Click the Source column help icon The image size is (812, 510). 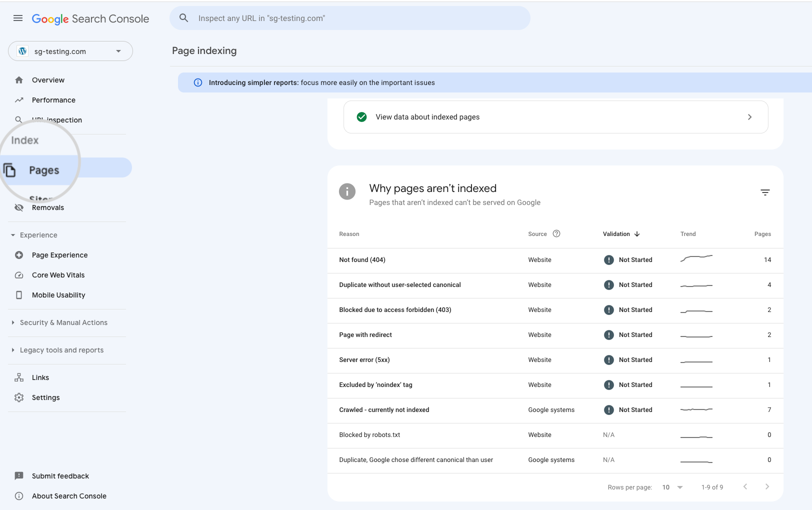click(x=556, y=233)
